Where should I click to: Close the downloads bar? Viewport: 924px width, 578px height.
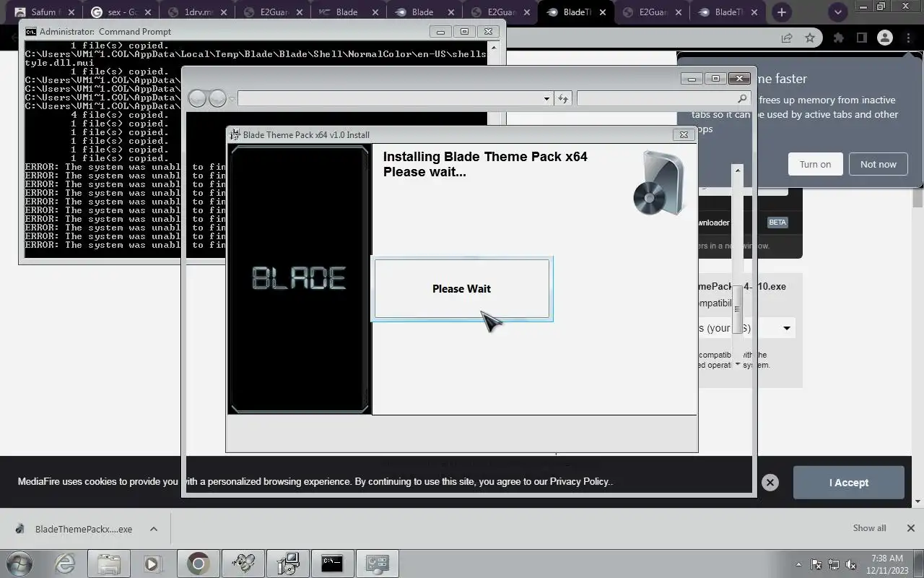pyautogui.click(x=911, y=528)
